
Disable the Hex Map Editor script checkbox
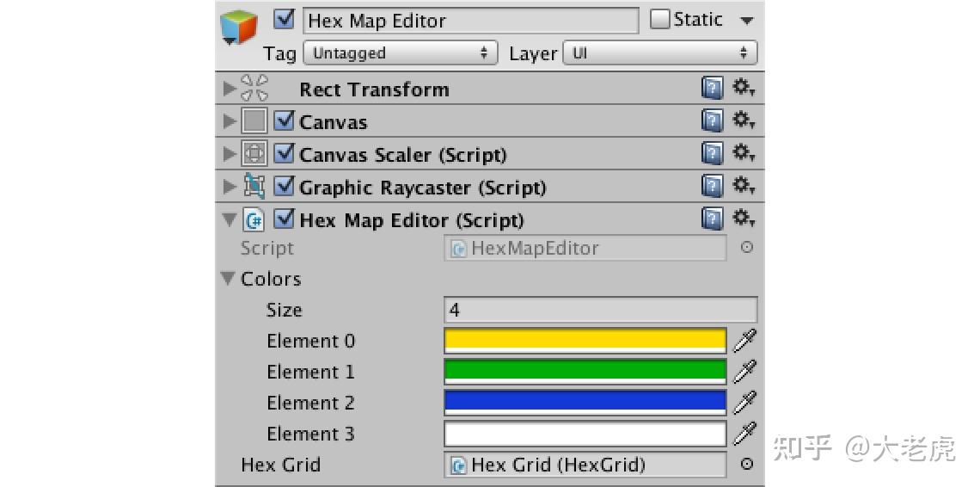click(x=284, y=219)
